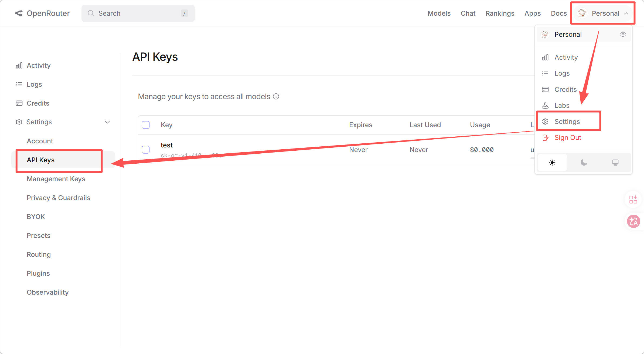Open Chat in the top navigation
This screenshot has width=644, height=354.
[468, 13]
